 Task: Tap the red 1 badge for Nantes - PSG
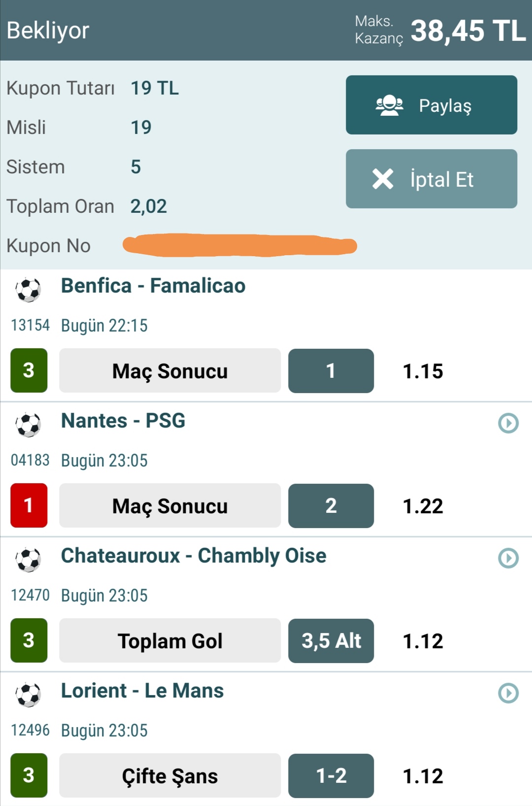(x=29, y=505)
